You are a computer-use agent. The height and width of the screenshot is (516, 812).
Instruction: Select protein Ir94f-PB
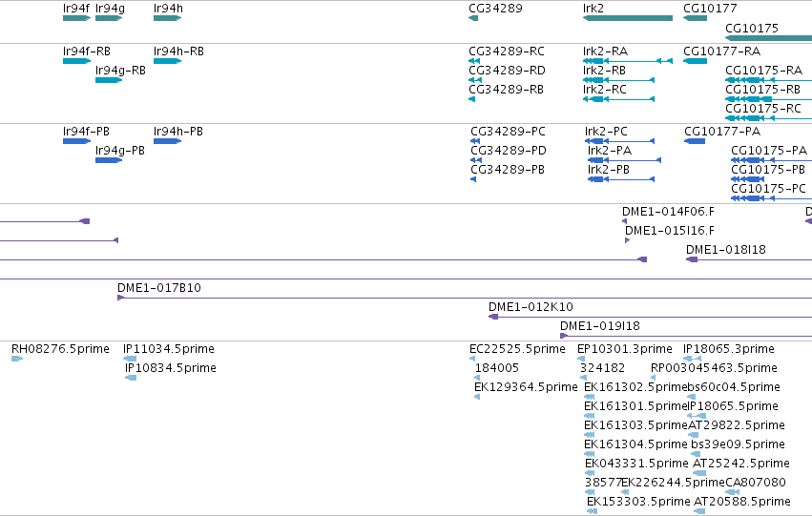(x=86, y=132)
